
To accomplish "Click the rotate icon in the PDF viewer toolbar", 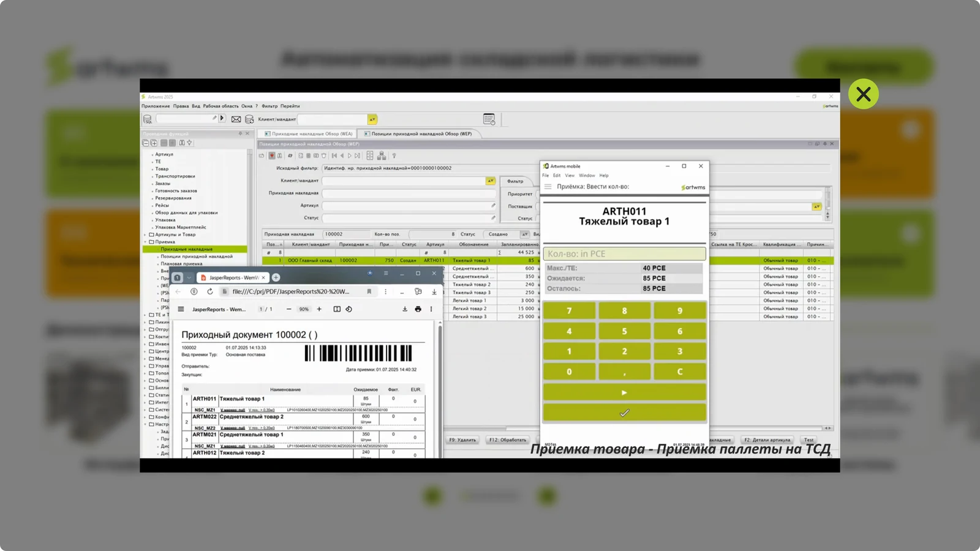I will coord(349,309).
